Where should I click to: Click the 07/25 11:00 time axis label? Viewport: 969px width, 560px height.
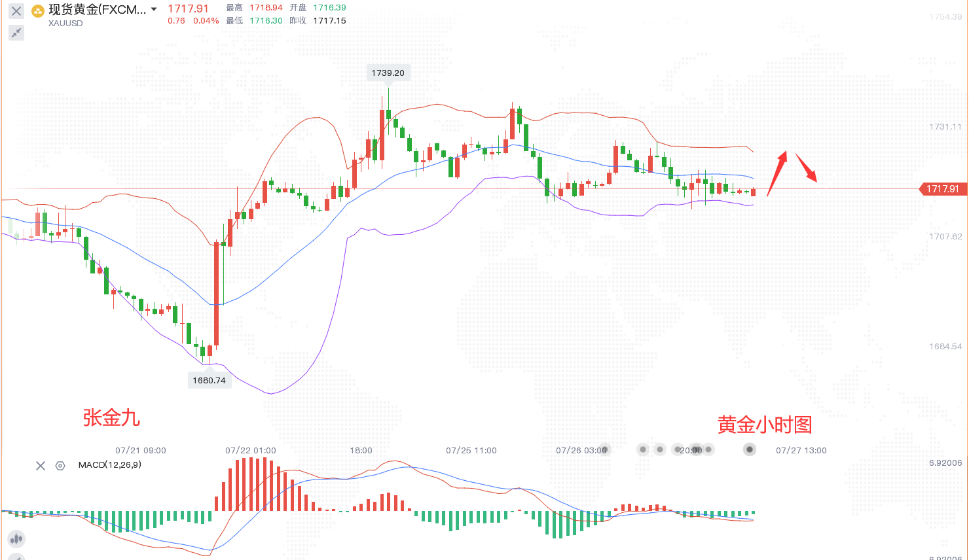(x=471, y=451)
